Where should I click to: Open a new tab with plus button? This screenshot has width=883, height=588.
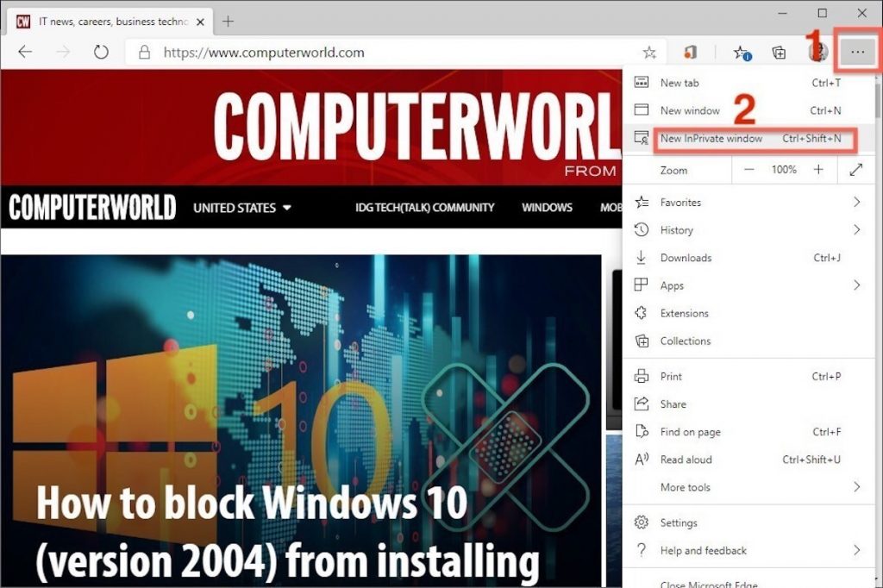229,22
